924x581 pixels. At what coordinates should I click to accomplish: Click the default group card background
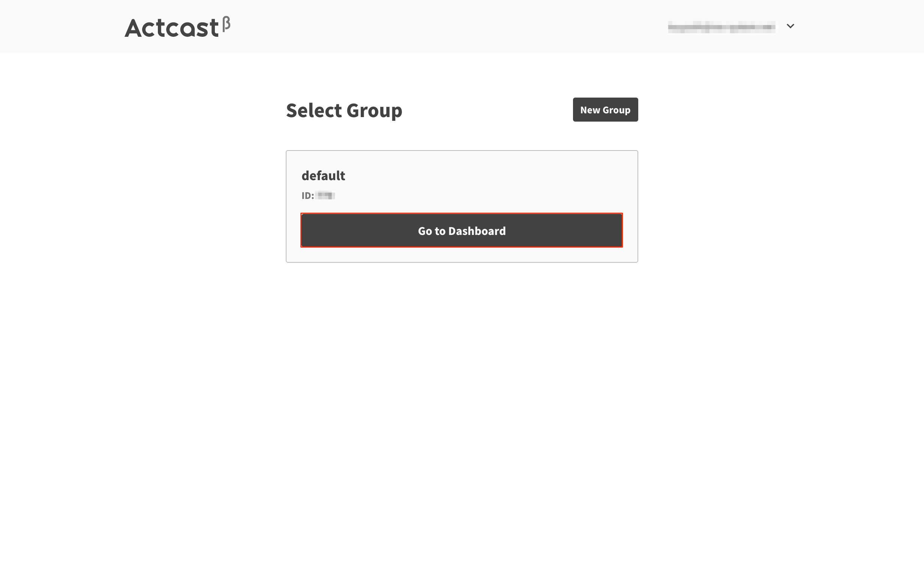[x=480, y=181]
